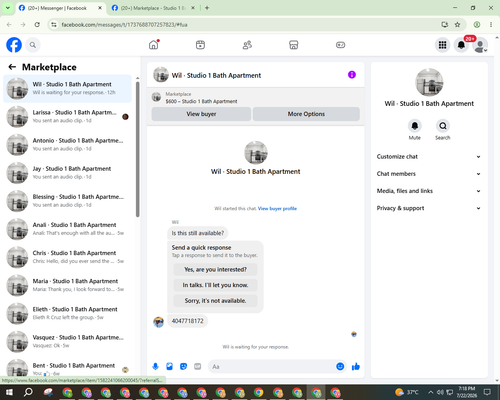Open the Windows notification center icon
Image resolution: width=500 pixels, height=400 pixels.
(x=487, y=392)
